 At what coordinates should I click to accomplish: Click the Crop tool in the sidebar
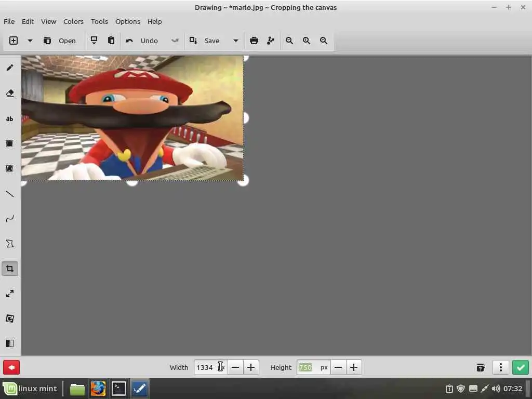(x=10, y=269)
